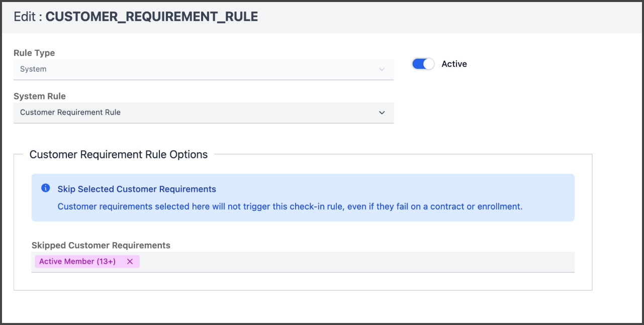Click the Rule Type field label
The width and height of the screenshot is (644, 325).
[x=34, y=53]
